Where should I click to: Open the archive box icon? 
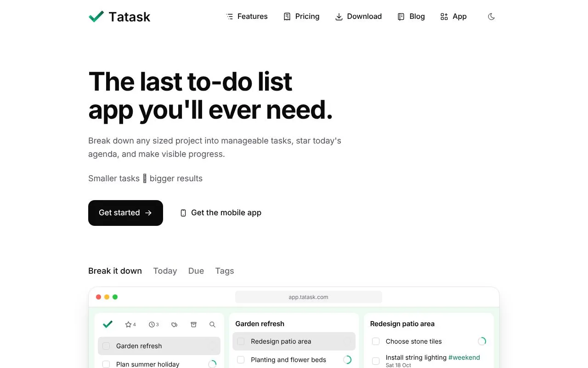point(193,324)
